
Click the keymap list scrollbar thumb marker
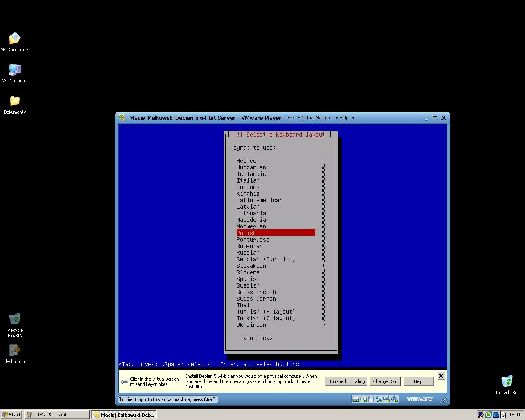[x=324, y=266]
